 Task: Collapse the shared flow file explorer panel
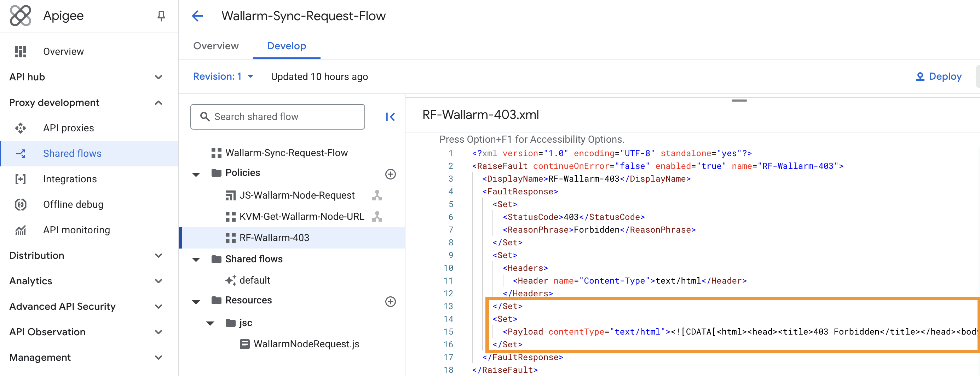pyautogui.click(x=390, y=117)
